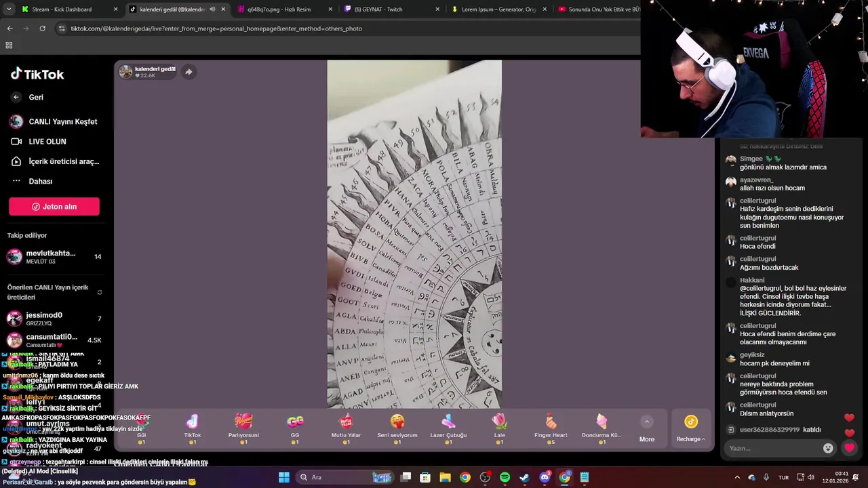Open Windows Start menu
This screenshot has width=868, height=488.
(x=283, y=477)
